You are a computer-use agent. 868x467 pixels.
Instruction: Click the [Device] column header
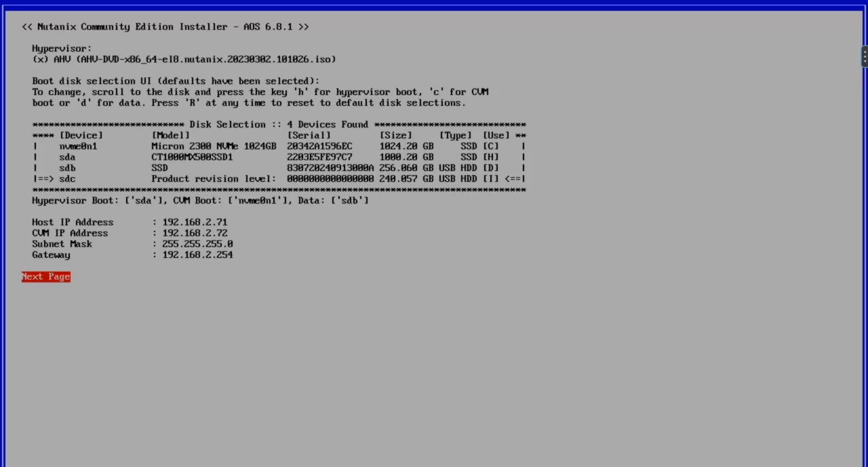tap(81, 135)
